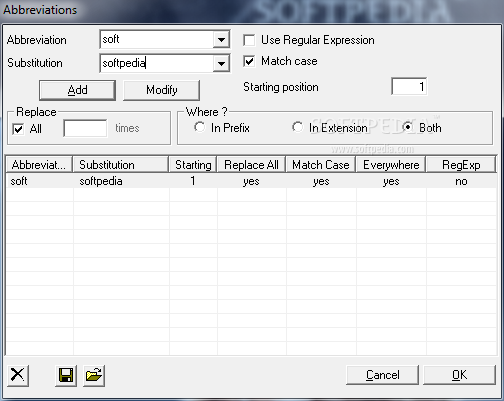Sort by Abbreviat... column header
The height and width of the screenshot is (401, 504).
(39, 165)
